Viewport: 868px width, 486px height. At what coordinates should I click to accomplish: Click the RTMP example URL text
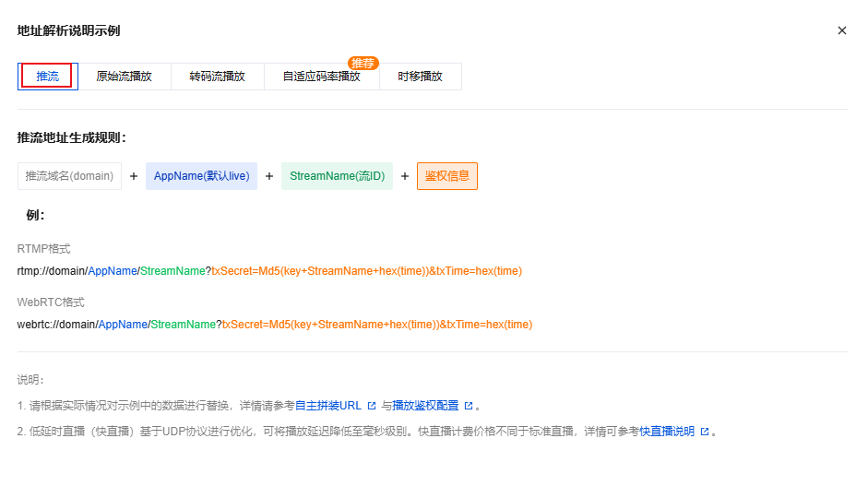pyautogui.click(x=269, y=271)
